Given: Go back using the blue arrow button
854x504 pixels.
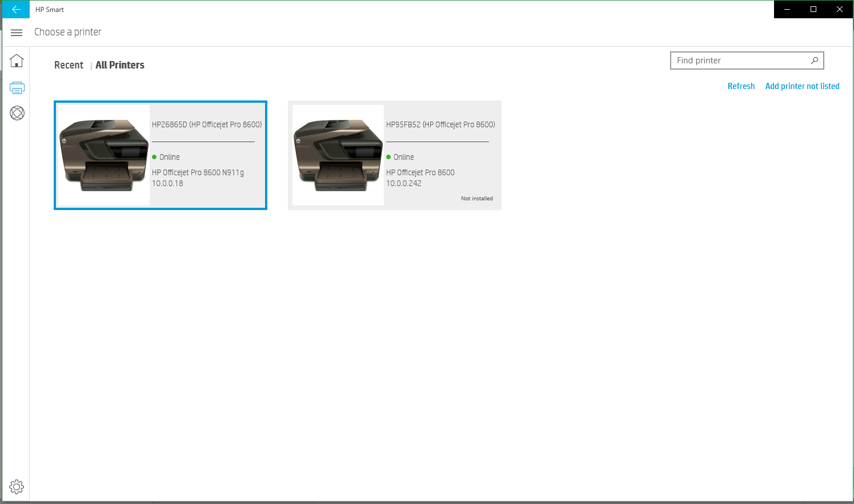Looking at the screenshot, I should [x=16, y=10].
